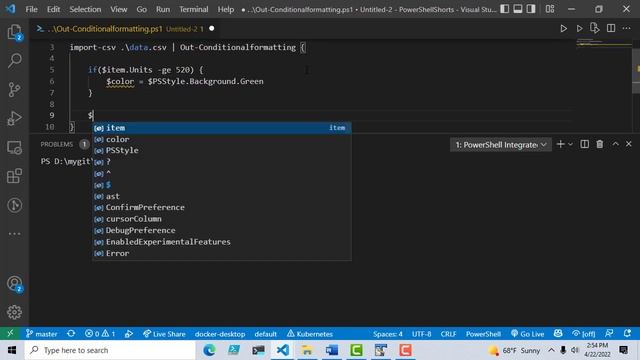Open the new terminal launch profile dropdown
The height and width of the screenshot is (360, 640).
(x=570, y=144)
